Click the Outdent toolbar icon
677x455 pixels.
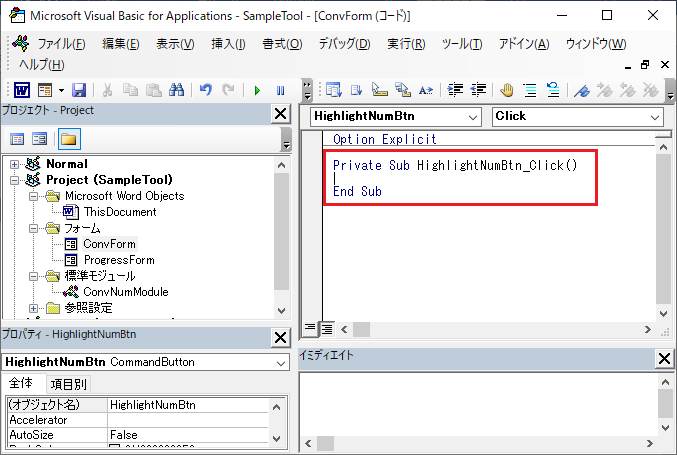coord(478,89)
